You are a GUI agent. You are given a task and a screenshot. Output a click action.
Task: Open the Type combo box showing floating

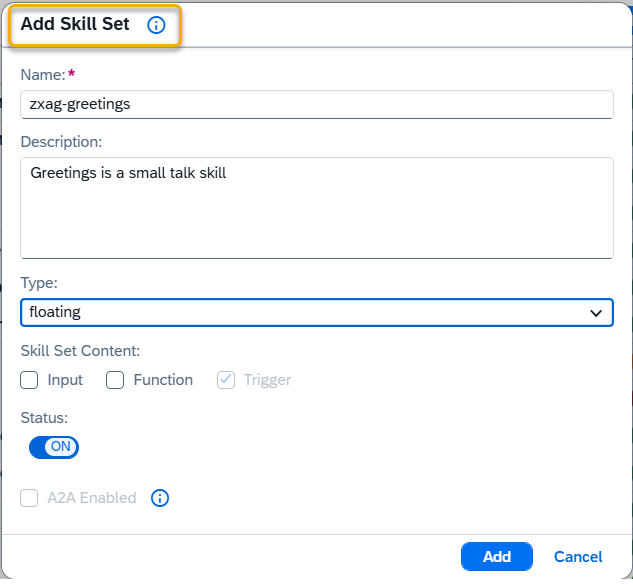click(x=317, y=312)
